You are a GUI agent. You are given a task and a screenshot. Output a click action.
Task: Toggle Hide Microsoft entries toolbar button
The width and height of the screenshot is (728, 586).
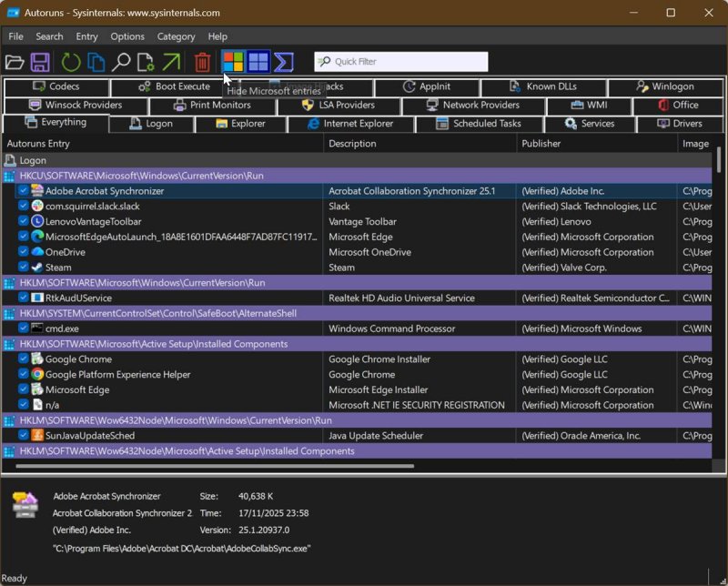pos(234,62)
